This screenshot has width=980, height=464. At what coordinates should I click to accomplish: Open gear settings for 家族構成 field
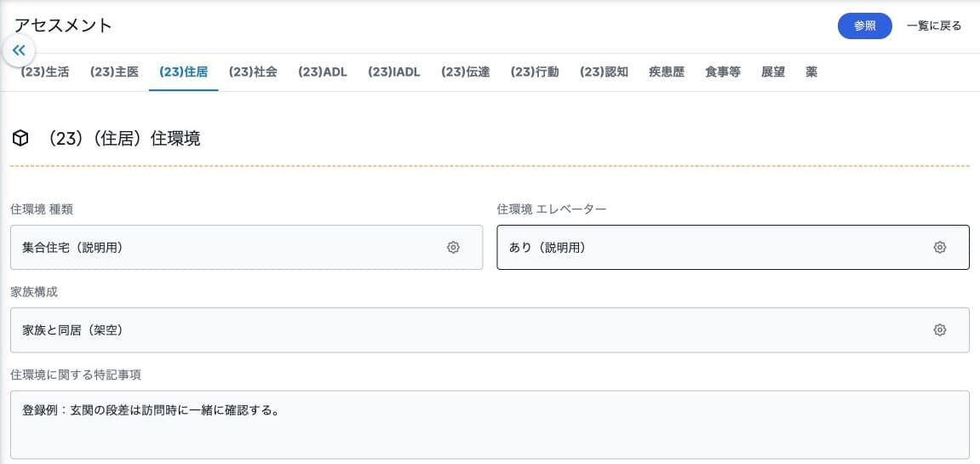[x=939, y=329]
